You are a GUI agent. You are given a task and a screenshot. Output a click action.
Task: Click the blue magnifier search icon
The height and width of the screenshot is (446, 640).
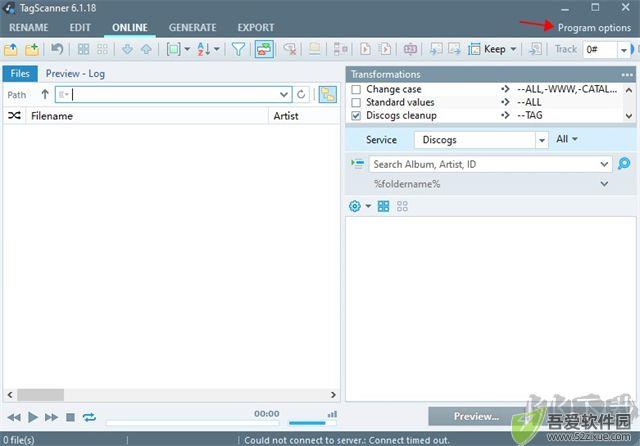624,164
